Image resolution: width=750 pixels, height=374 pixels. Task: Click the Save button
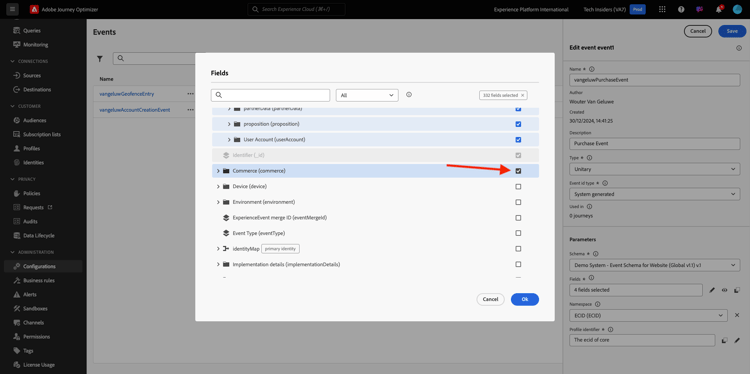tap(732, 31)
